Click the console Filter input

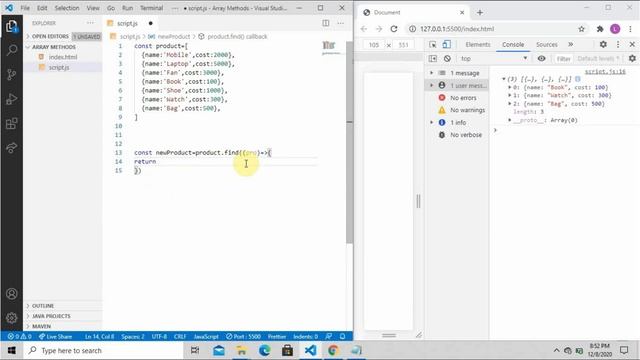tap(564, 59)
